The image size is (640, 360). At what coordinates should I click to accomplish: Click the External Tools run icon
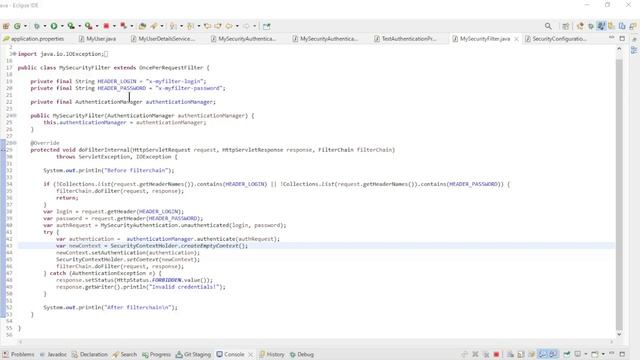click(x=88, y=26)
